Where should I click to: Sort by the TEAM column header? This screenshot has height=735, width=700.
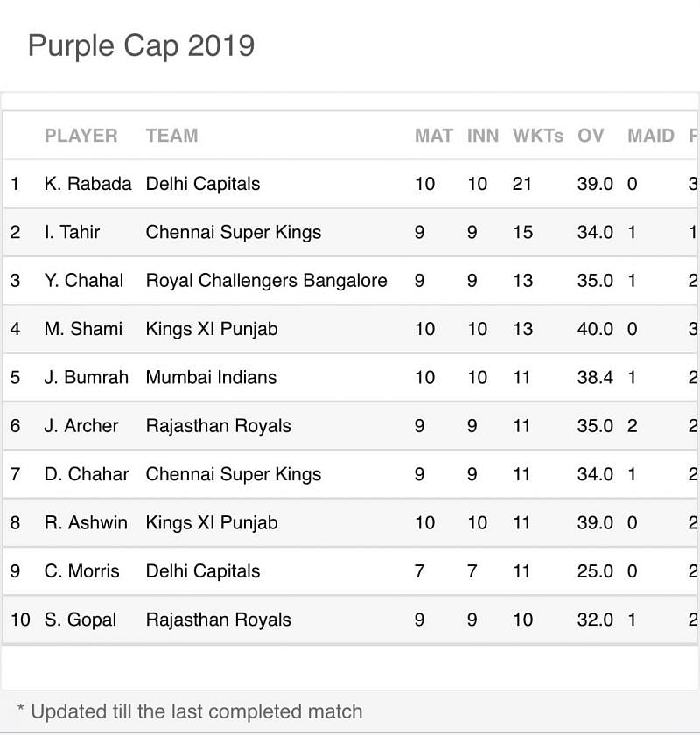[x=171, y=136]
